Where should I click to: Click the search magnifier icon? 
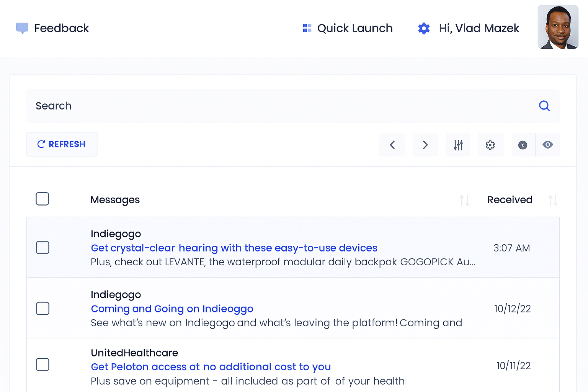(x=544, y=106)
